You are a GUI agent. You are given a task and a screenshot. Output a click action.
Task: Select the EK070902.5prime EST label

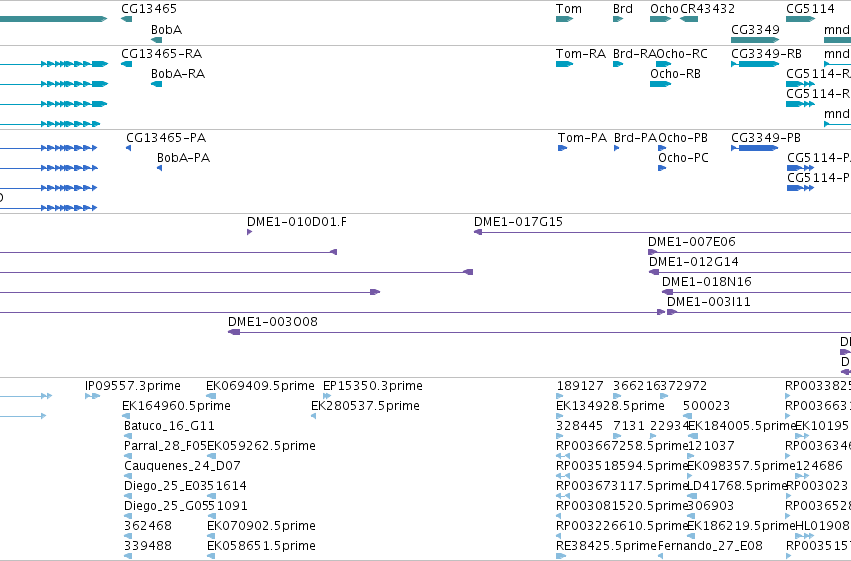(x=261, y=526)
